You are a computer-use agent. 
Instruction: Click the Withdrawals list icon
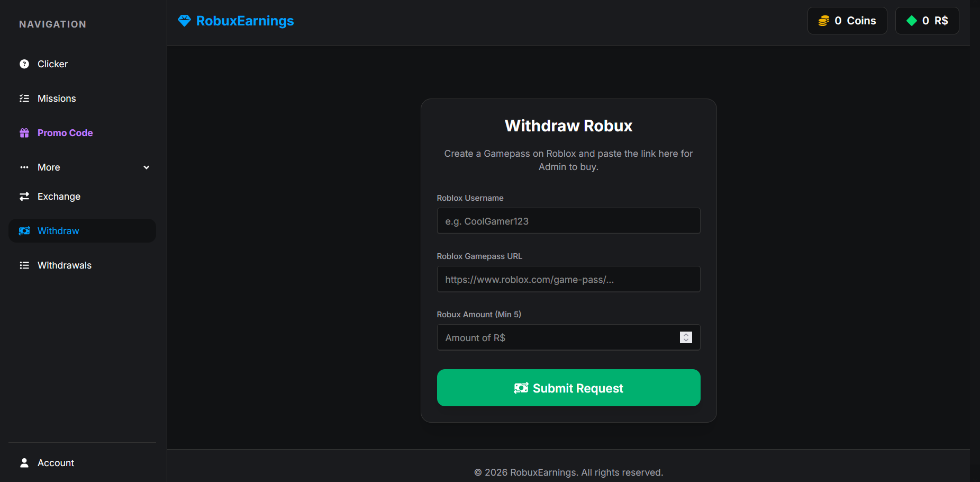(24, 265)
